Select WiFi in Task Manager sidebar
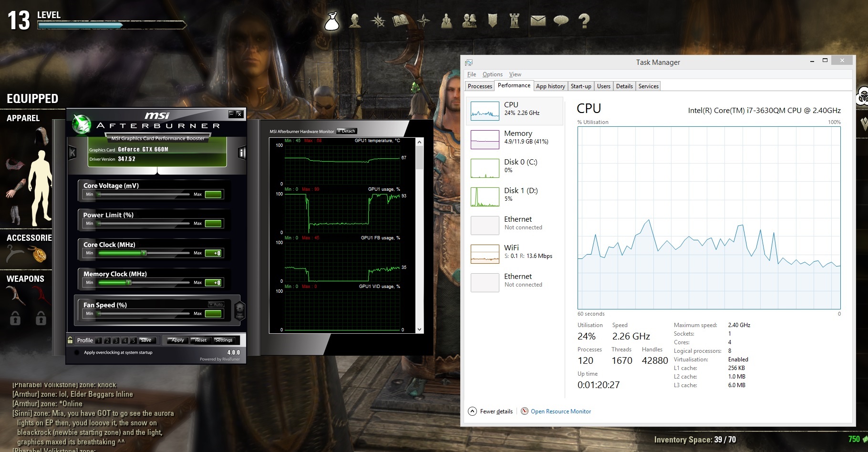Image resolution: width=868 pixels, height=452 pixels. 514,254
